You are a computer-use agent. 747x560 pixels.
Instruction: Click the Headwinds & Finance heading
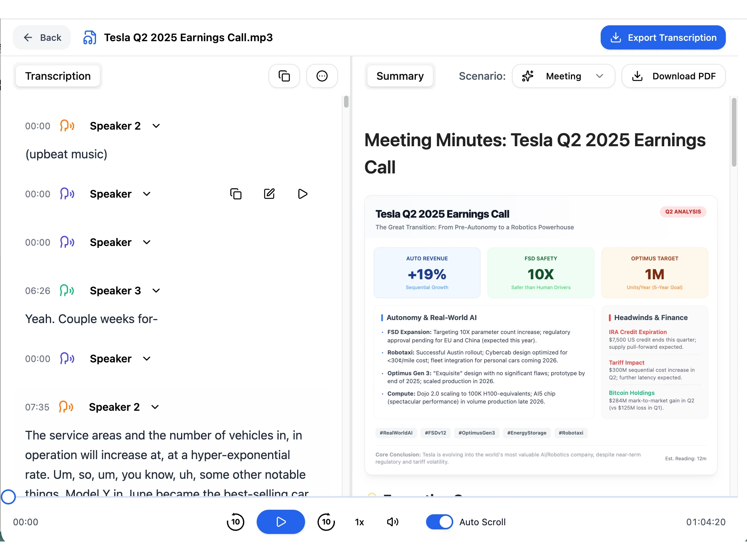651,317
